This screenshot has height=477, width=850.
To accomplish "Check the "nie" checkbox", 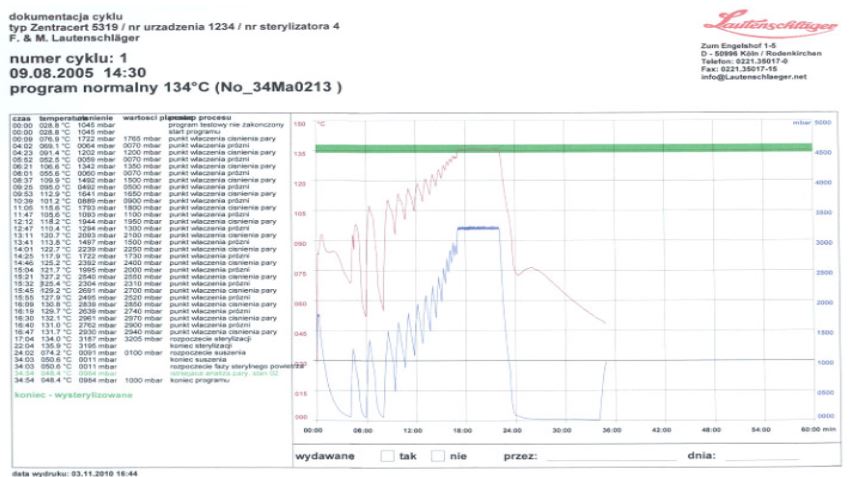I will tap(438, 456).
